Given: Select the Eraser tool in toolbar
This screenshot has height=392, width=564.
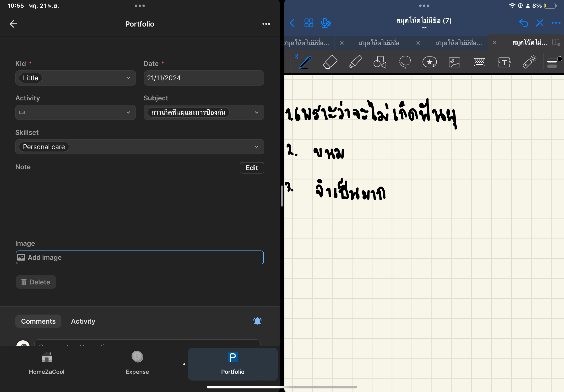Looking at the screenshot, I should tap(330, 62).
